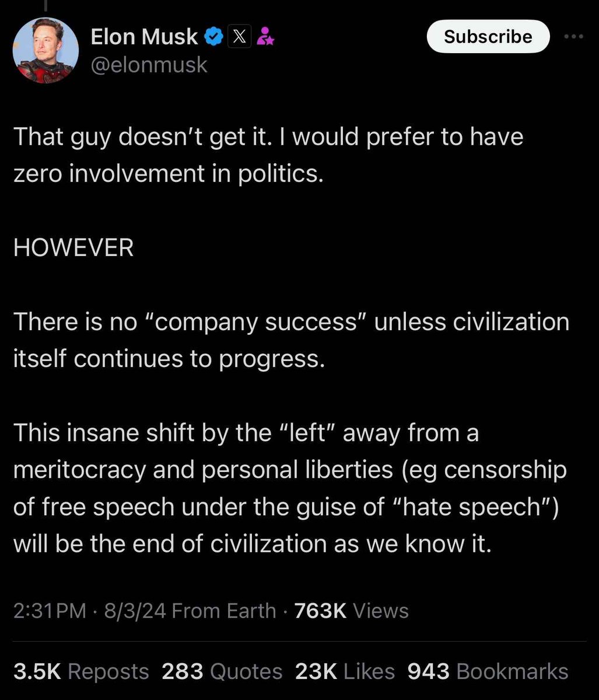Image resolution: width=599 pixels, height=700 pixels.
Task: Subscribe to Elon Musk
Action: tap(488, 36)
